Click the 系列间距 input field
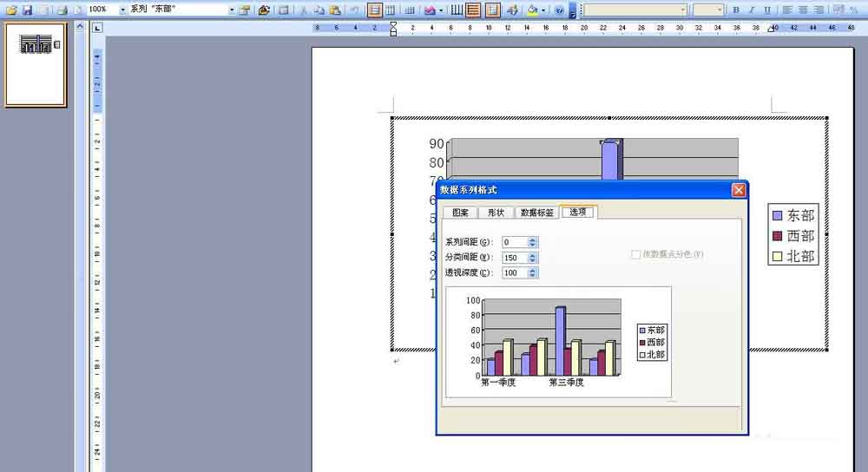 tap(514, 242)
